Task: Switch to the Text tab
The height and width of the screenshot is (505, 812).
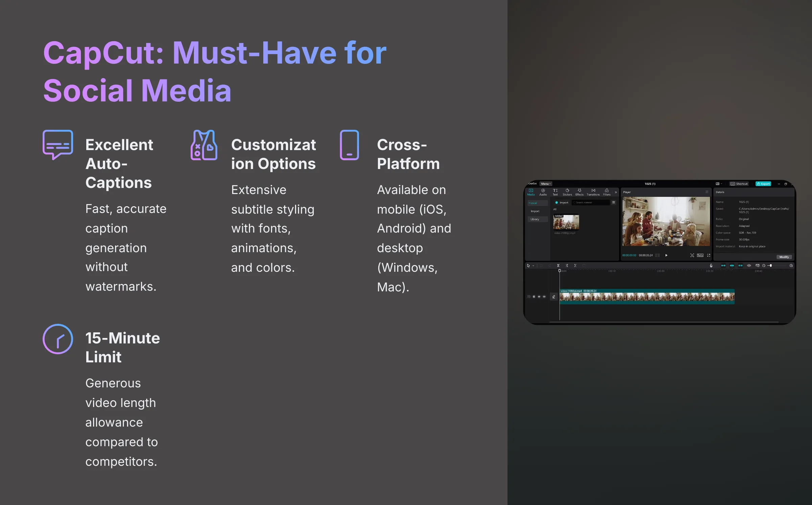Action: [x=555, y=192]
